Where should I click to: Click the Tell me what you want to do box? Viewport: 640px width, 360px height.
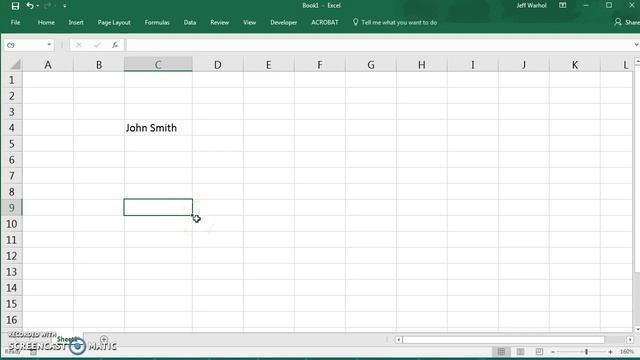395,22
